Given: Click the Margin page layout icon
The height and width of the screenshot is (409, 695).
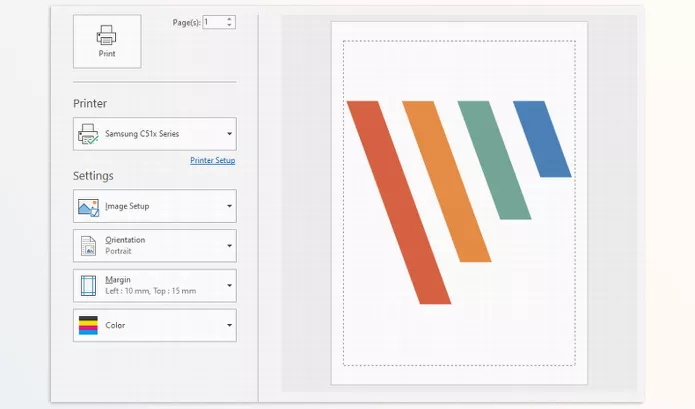Looking at the screenshot, I should point(88,285).
